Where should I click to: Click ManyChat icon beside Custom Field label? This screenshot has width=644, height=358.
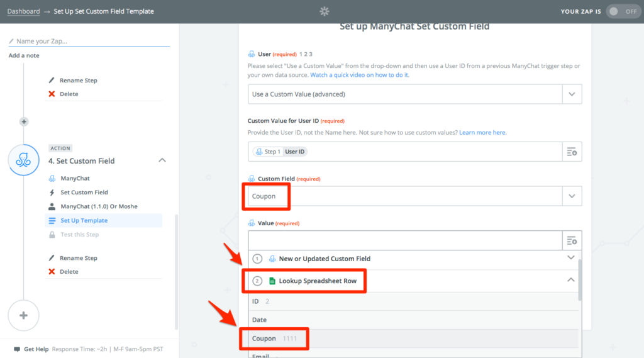tap(252, 179)
